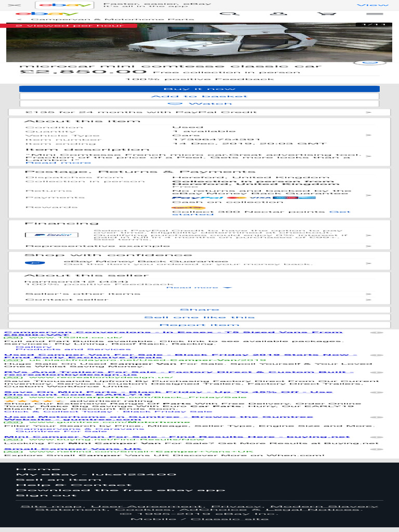This screenshot has height=532, width=399.
Task: Open the microcar main photo
Action: coord(199,43)
